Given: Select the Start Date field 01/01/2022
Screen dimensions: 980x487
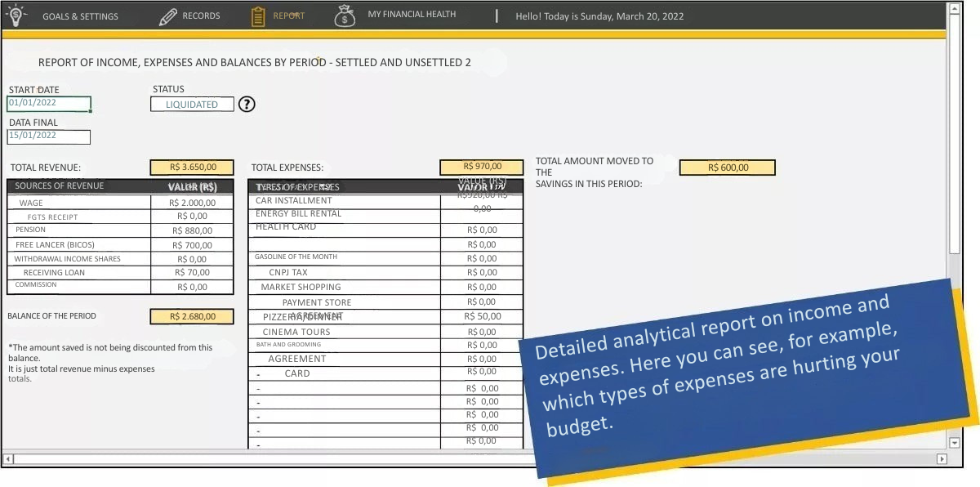Looking at the screenshot, I should click(x=48, y=104).
